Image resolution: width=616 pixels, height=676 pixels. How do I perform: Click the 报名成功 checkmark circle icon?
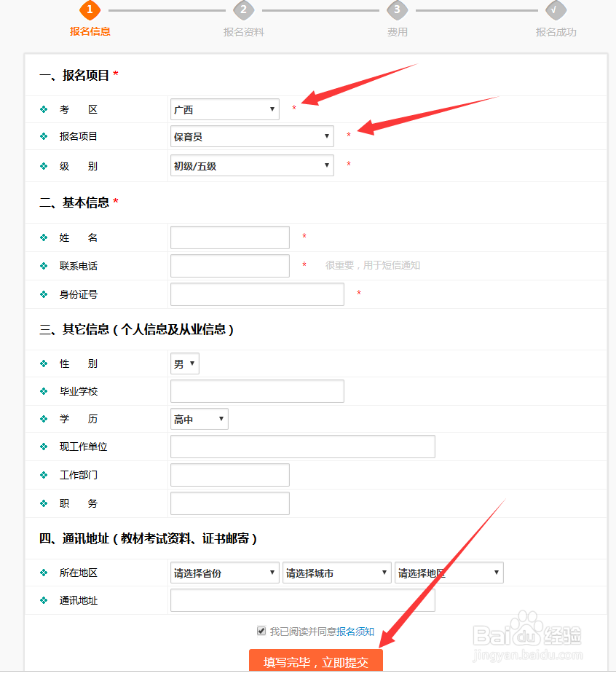(x=555, y=11)
